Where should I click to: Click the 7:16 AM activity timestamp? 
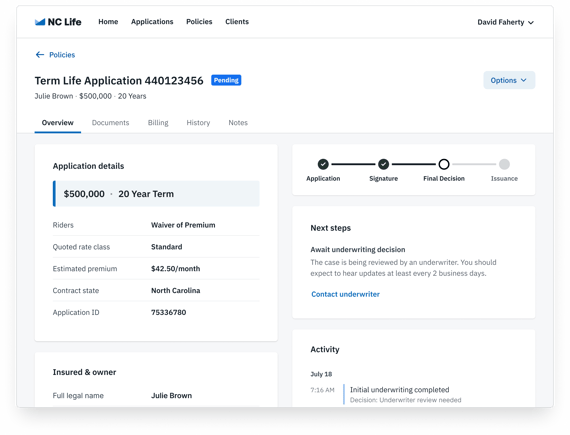click(322, 390)
